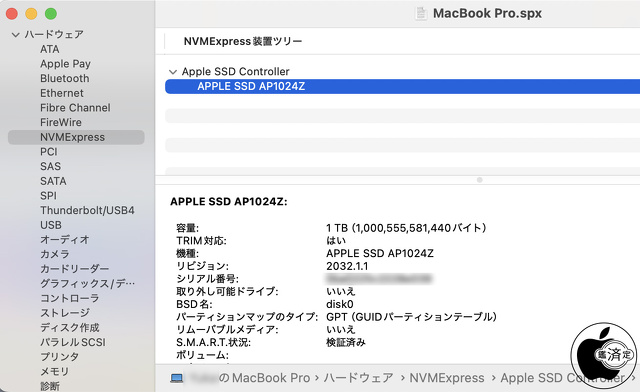Click the MacBook Pro.spx window title
The image size is (640, 392).
(x=487, y=13)
